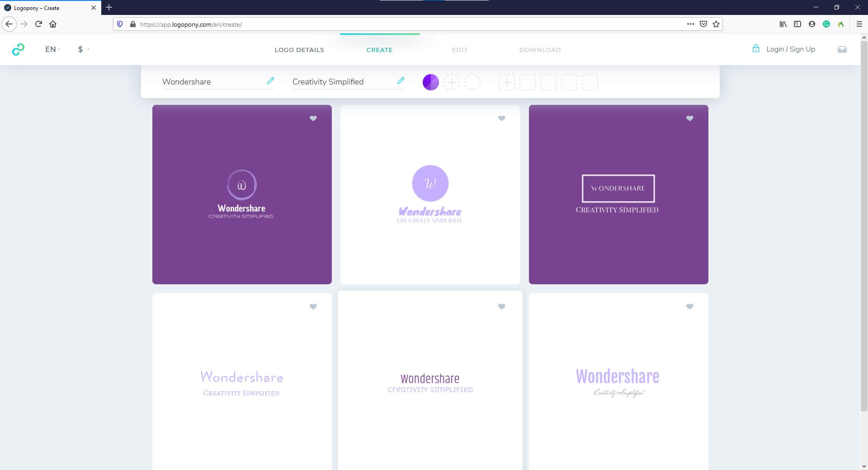Viewport: 868px width, 470px height.
Task: Add a second color with the circle plus
Action: pyautogui.click(x=451, y=82)
